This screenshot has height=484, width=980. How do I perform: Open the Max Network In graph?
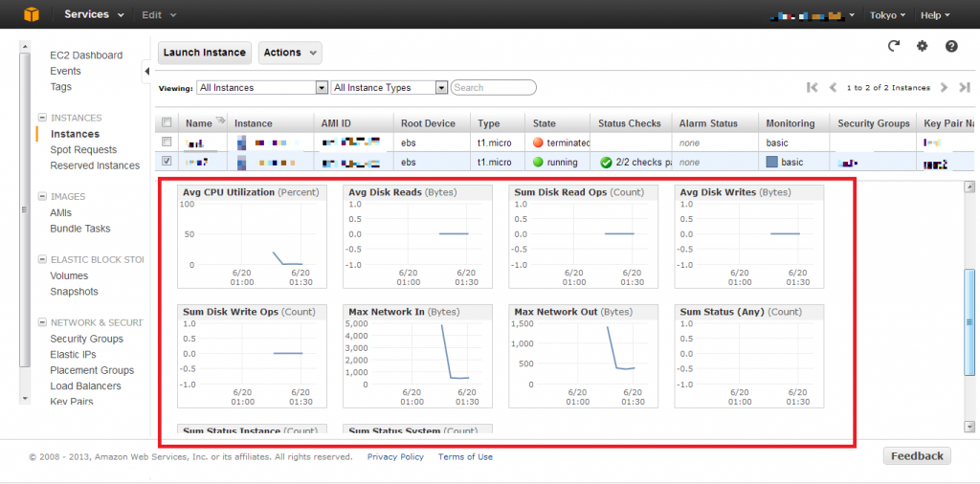(417, 356)
